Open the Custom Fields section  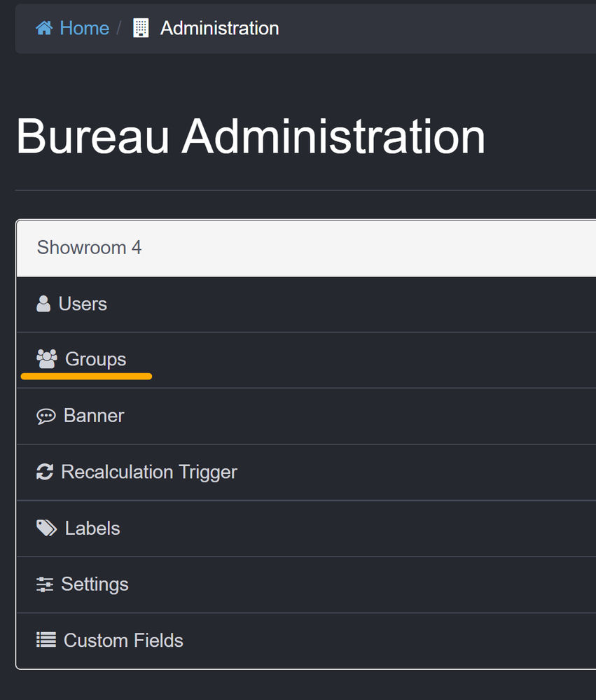tap(123, 639)
